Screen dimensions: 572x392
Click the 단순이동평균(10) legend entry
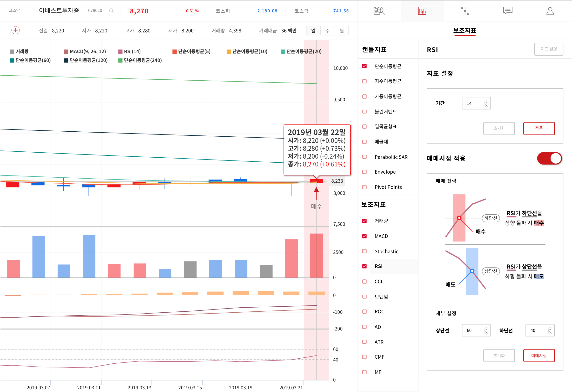(x=247, y=52)
